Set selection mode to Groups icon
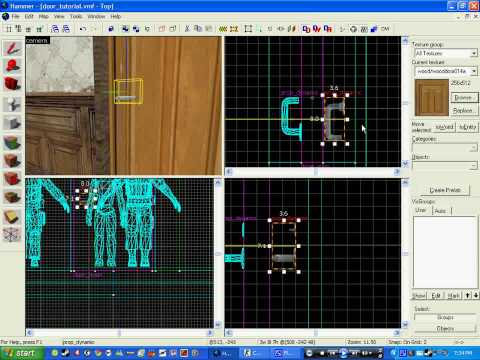 click(306, 29)
